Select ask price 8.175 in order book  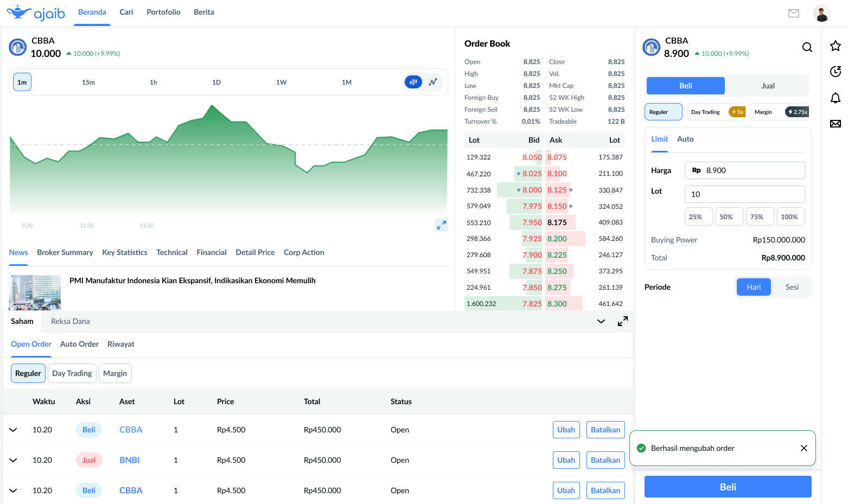coord(557,222)
